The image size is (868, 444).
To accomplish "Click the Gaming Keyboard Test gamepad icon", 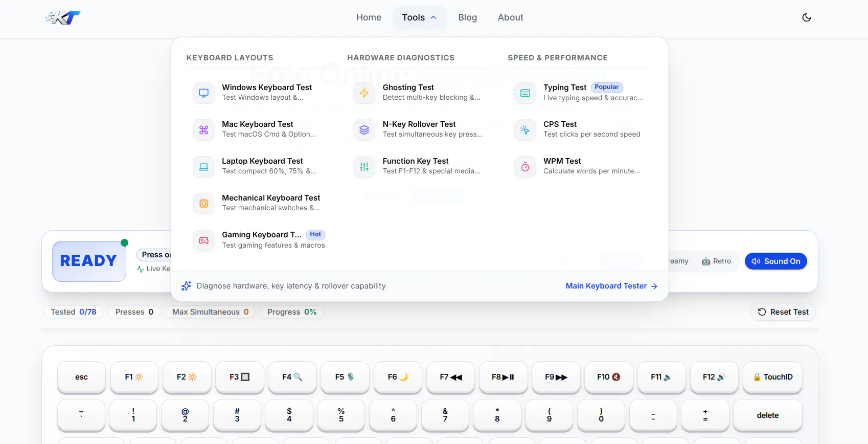I will tap(203, 240).
